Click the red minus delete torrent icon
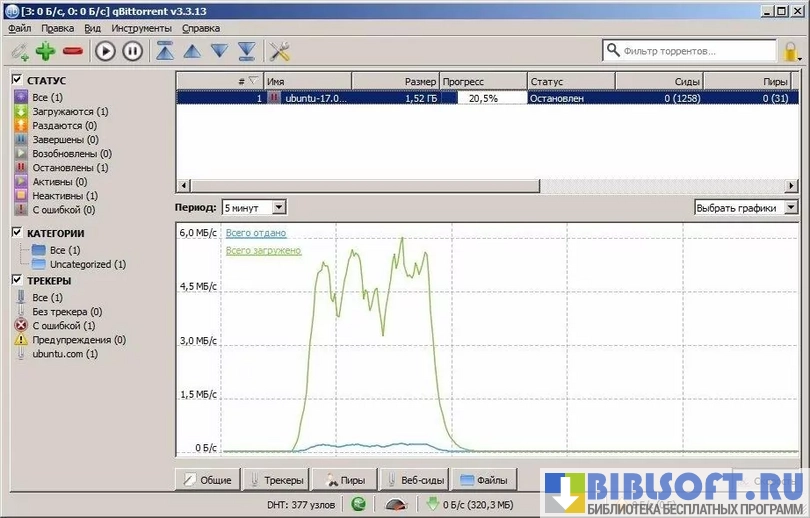This screenshot has width=810, height=518. click(72, 51)
